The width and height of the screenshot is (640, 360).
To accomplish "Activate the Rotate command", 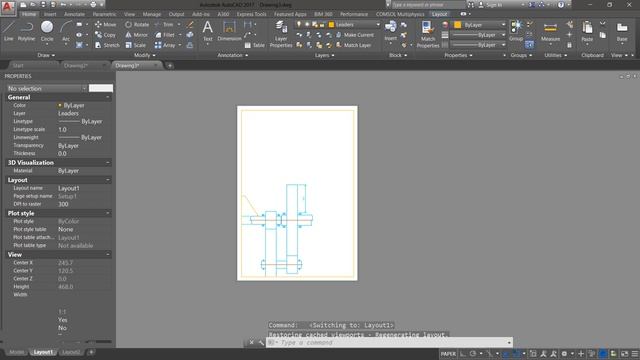I will [x=137, y=24].
